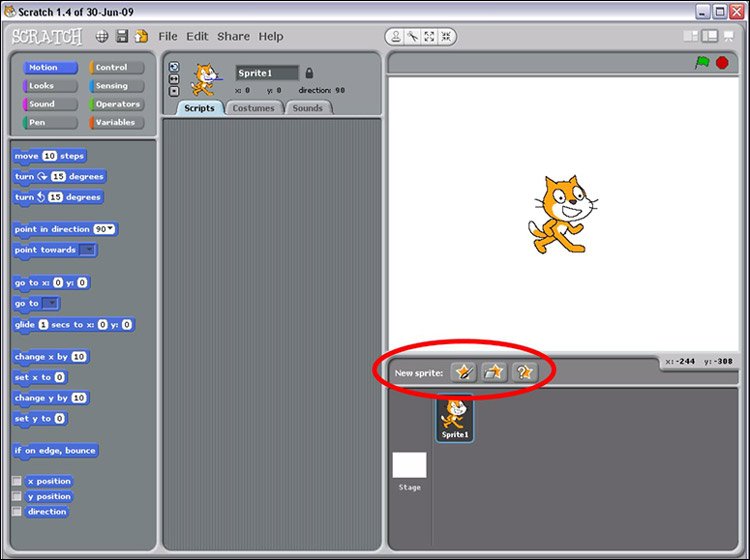This screenshot has width=750, height=560.
Task: Open the Edit menu
Action: [197, 36]
